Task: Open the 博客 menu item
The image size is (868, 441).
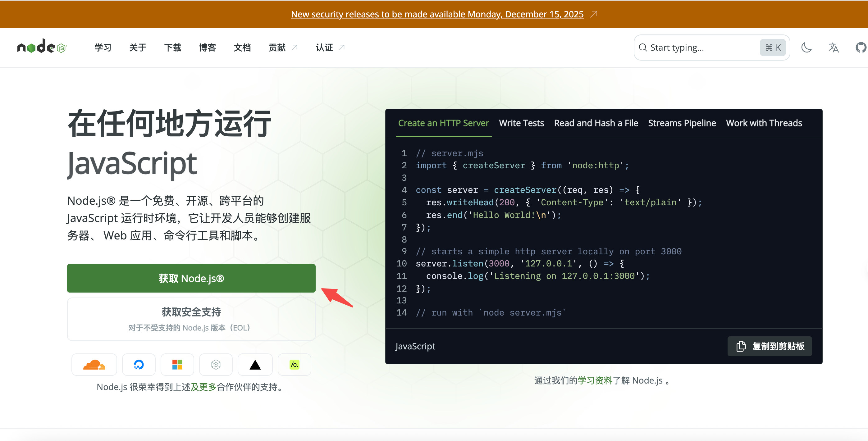Action: (207, 48)
